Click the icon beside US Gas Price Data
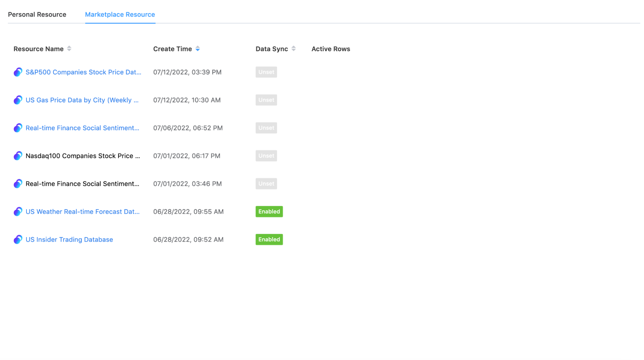The height and width of the screenshot is (360, 644). [18, 100]
